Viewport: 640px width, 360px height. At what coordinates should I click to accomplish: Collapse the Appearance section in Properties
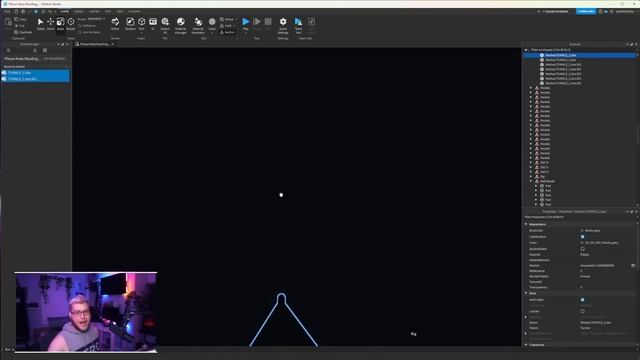coord(526,224)
